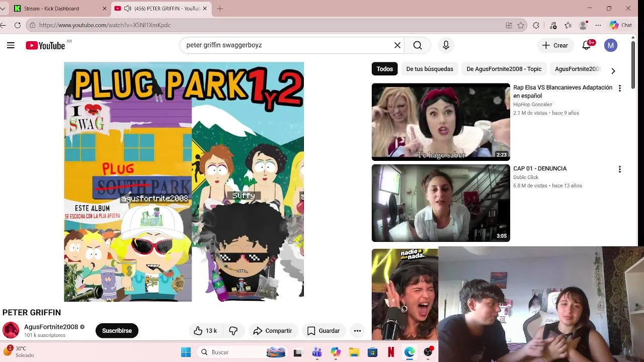The height and width of the screenshot is (362, 644).
Task: Open the notifications bell
Action: click(x=587, y=45)
